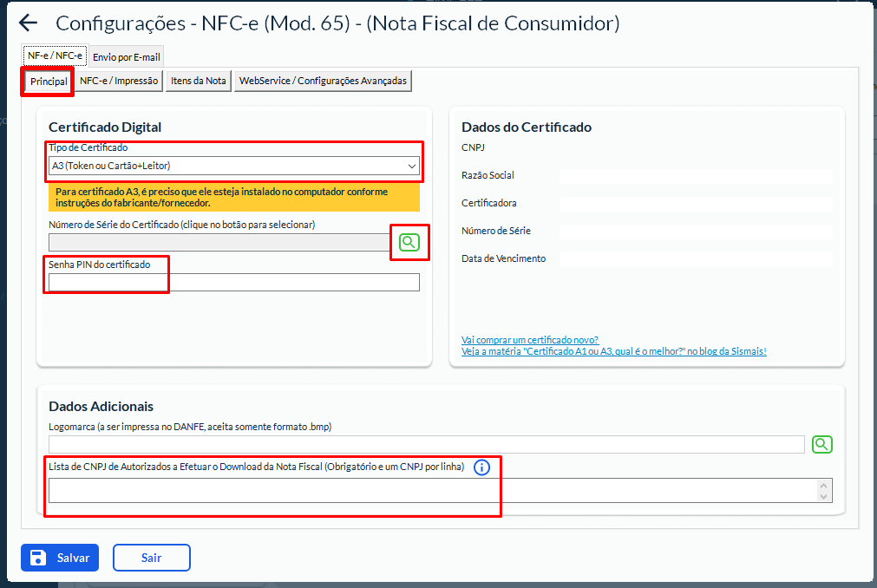The width and height of the screenshot is (877, 588).
Task: Open WebService / Configurações Avançadas tab
Action: 323,81
